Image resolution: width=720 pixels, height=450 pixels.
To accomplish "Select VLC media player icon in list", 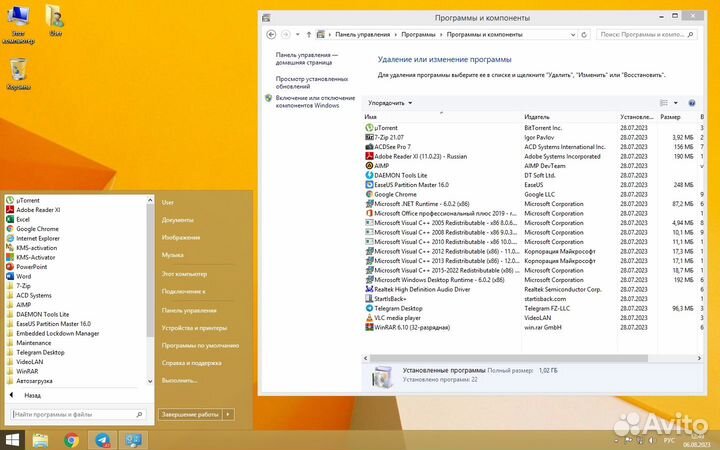I will point(369,318).
